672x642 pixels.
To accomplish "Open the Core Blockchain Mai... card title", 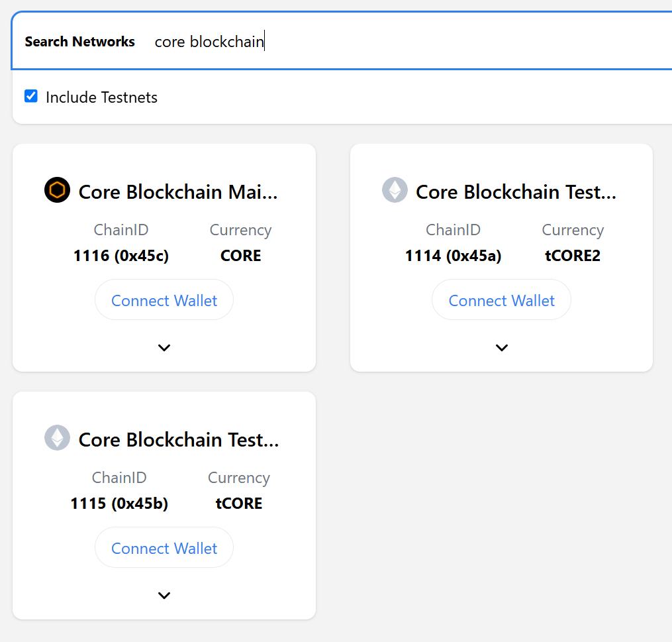I will click(178, 191).
